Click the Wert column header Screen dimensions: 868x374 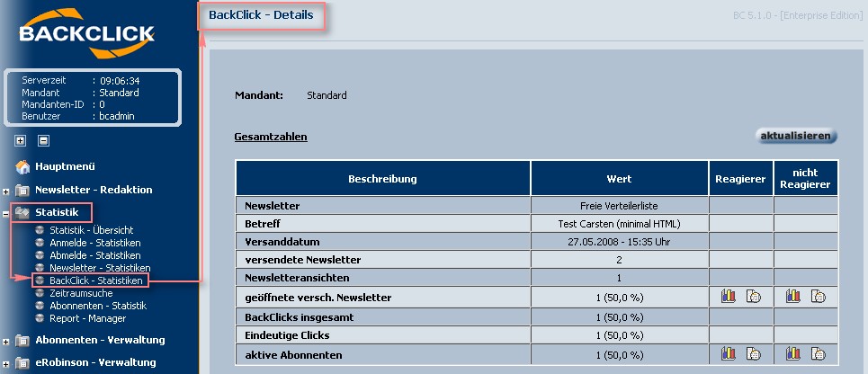pos(620,179)
